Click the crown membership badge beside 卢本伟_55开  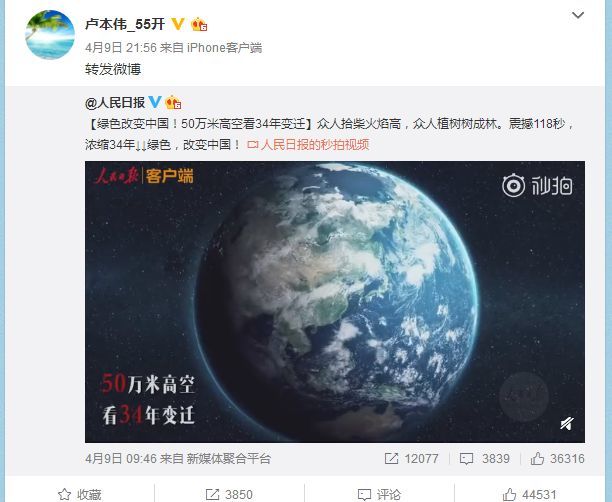pyautogui.click(x=199, y=24)
